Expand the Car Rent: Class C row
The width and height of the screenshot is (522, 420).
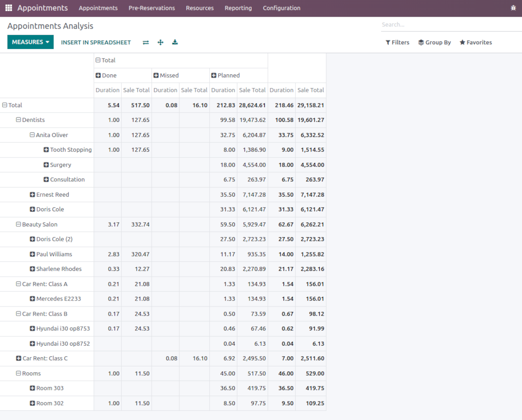tap(42, 358)
